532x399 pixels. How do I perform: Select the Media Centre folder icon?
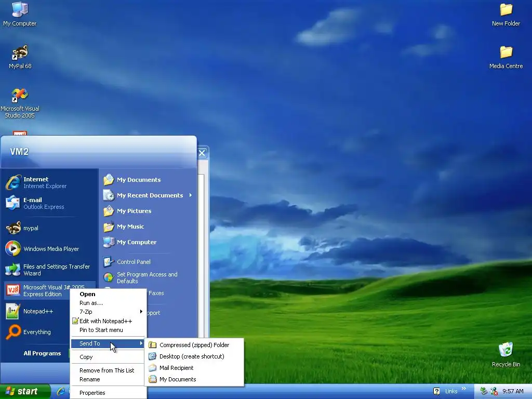(506, 57)
